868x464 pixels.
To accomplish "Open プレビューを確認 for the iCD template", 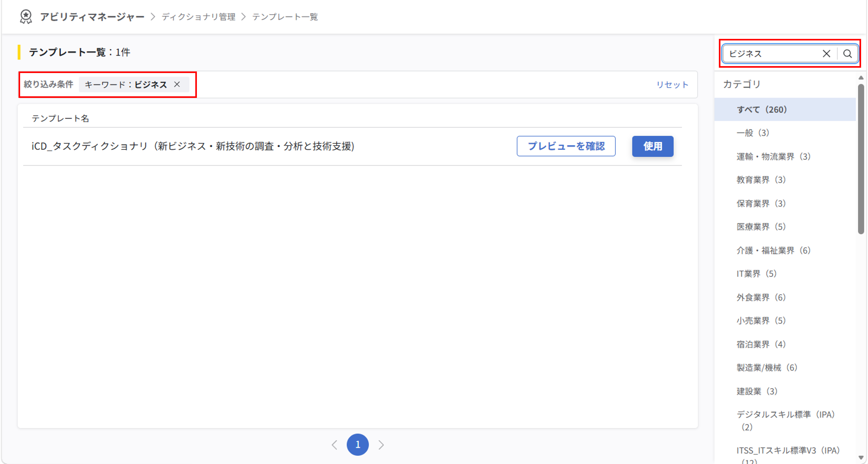I will click(x=566, y=146).
